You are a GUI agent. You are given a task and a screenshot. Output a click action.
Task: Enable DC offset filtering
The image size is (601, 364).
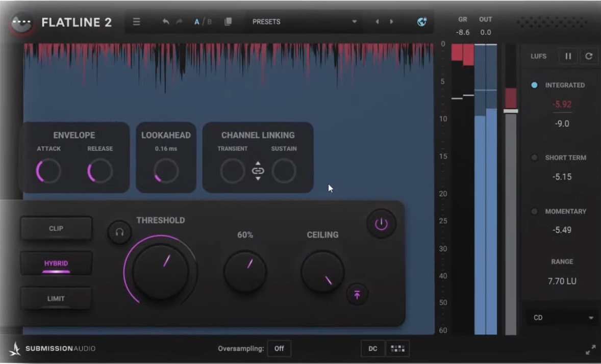click(372, 348)
